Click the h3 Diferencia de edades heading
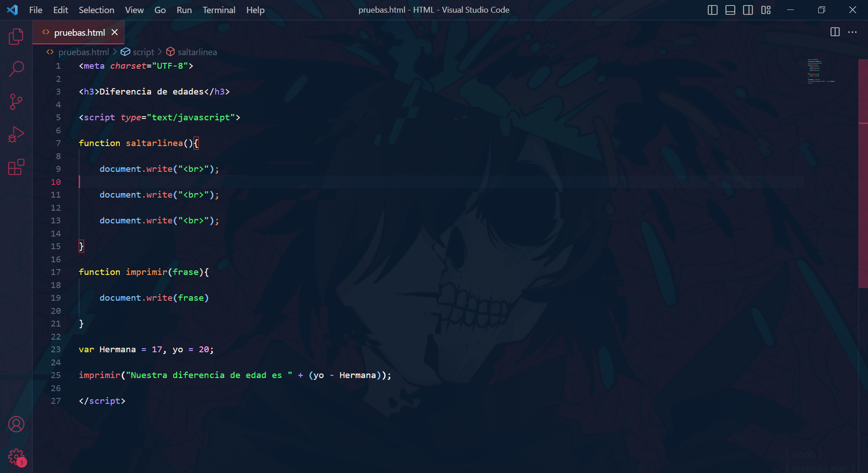 [154, 92]
